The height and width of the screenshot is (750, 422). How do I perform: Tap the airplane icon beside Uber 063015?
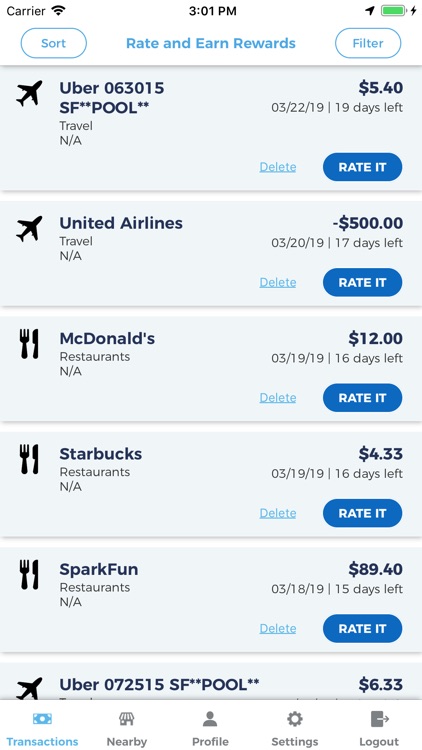point(29,93)
